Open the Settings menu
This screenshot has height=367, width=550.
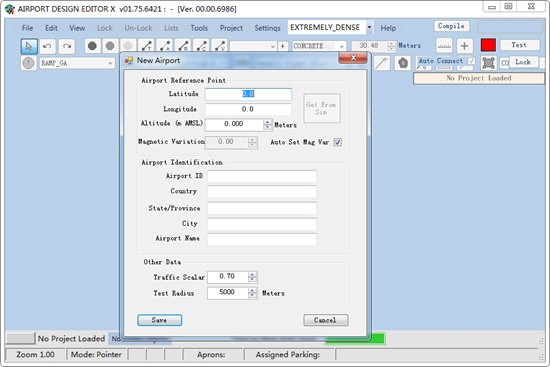267,28
